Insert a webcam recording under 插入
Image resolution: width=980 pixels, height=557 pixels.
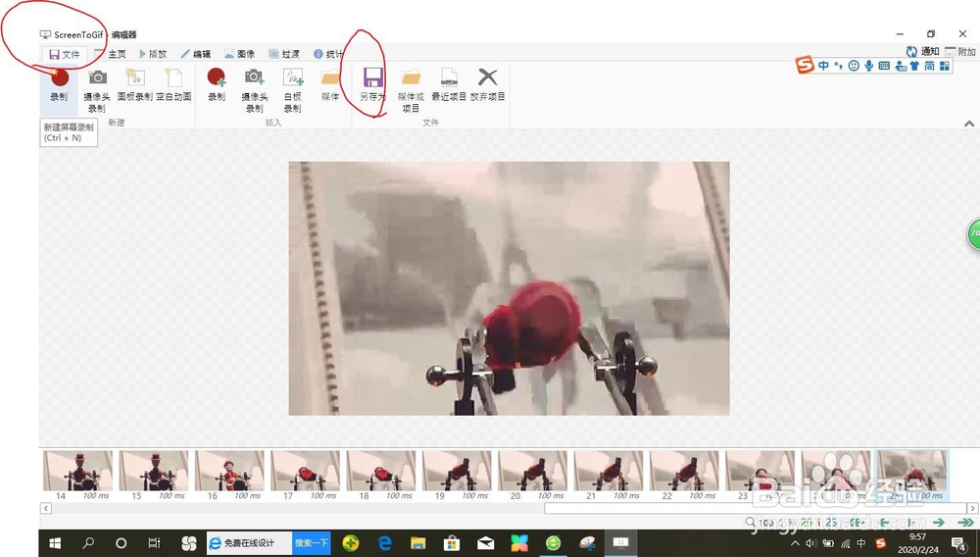(255, 90)
